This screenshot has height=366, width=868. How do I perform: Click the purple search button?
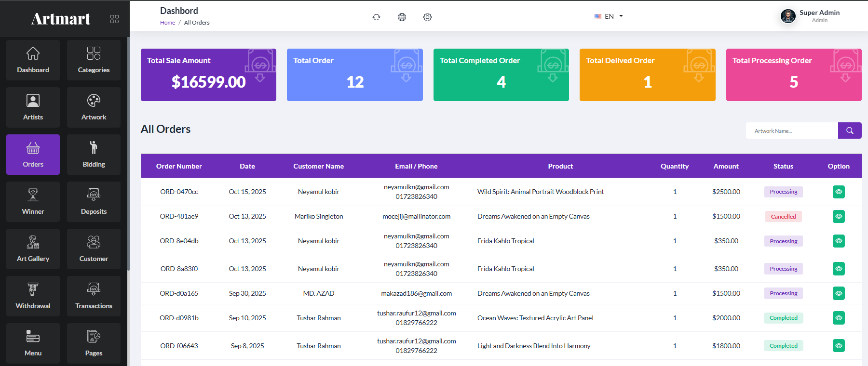(850, 131)
